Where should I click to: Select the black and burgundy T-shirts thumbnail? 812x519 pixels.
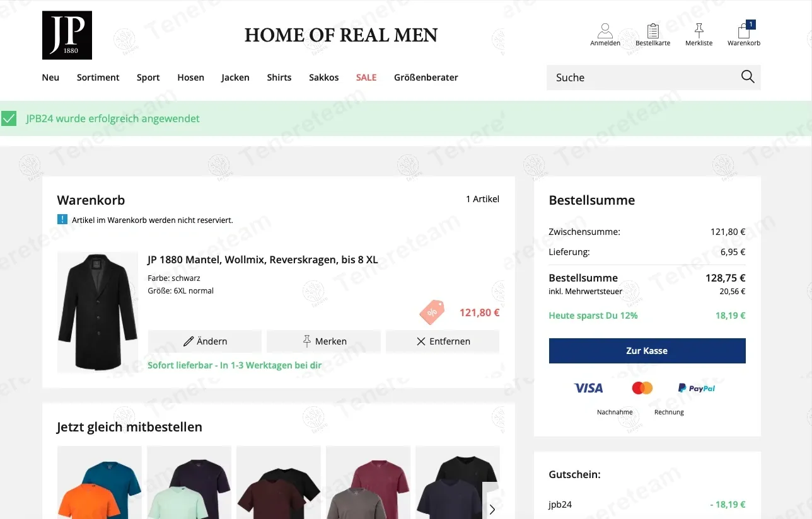pos(279,482)
